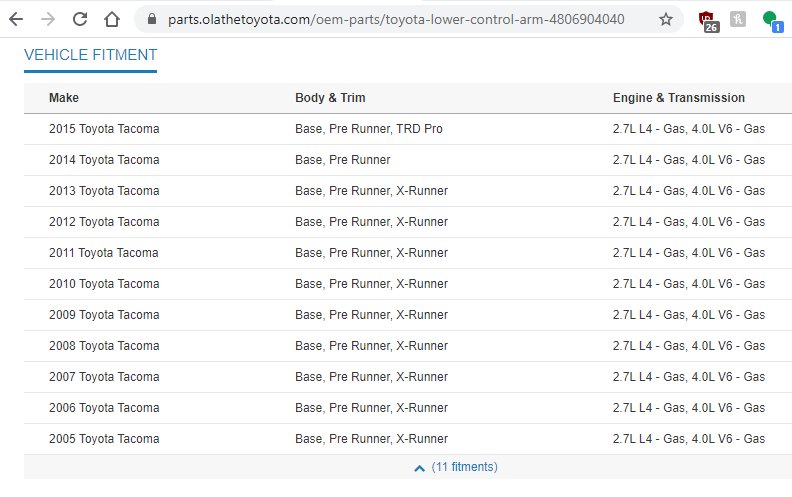The height and width of the screenshot is (497, 792).
Task: Select the 2007 Toyota Tacoma cell
Action: coord(104,377)
